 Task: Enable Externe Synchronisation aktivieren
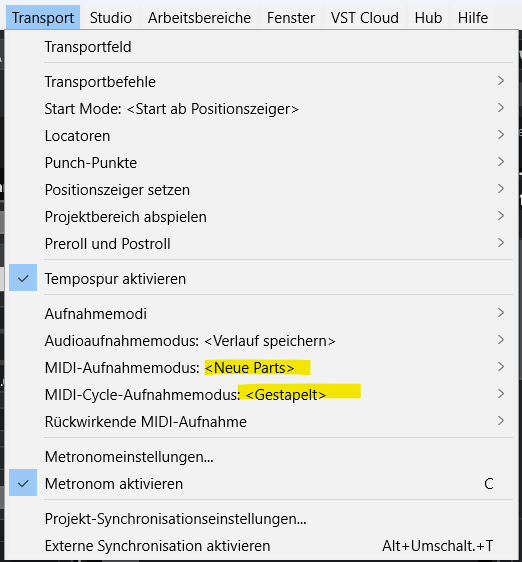261,546
